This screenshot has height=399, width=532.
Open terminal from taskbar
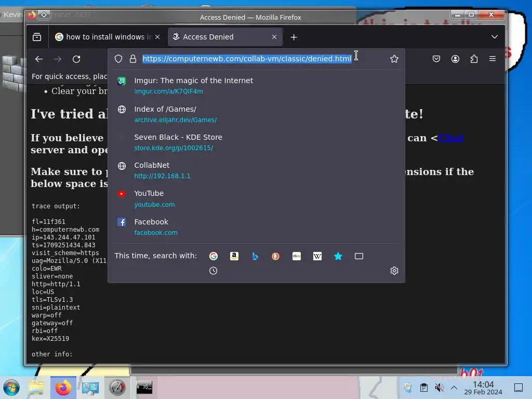(144, 387)
